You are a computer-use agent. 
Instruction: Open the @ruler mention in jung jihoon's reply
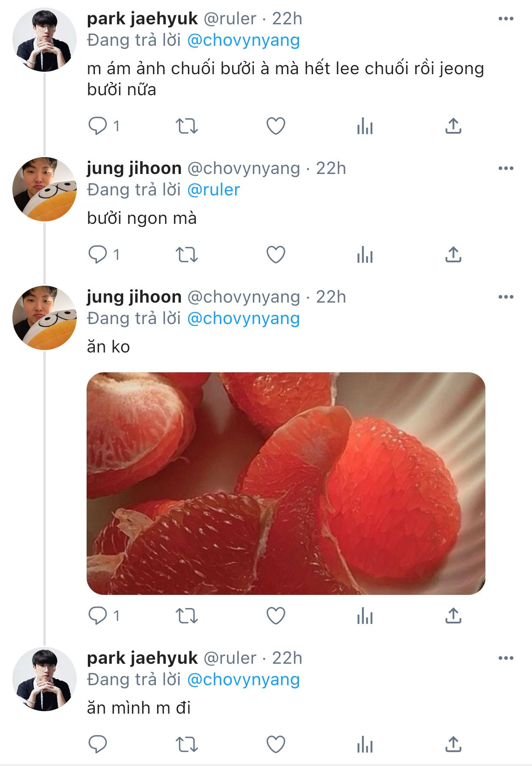(214, 190)
